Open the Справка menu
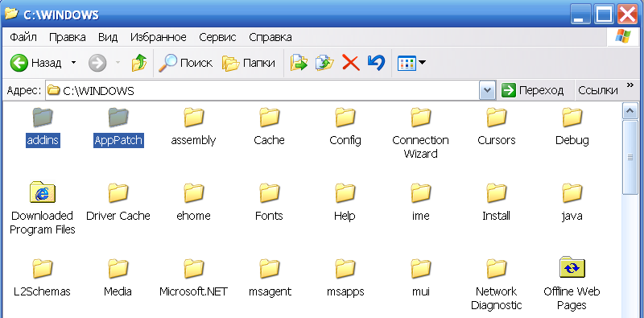The width and height of the screenshot is (644, 318). [270, 37]
